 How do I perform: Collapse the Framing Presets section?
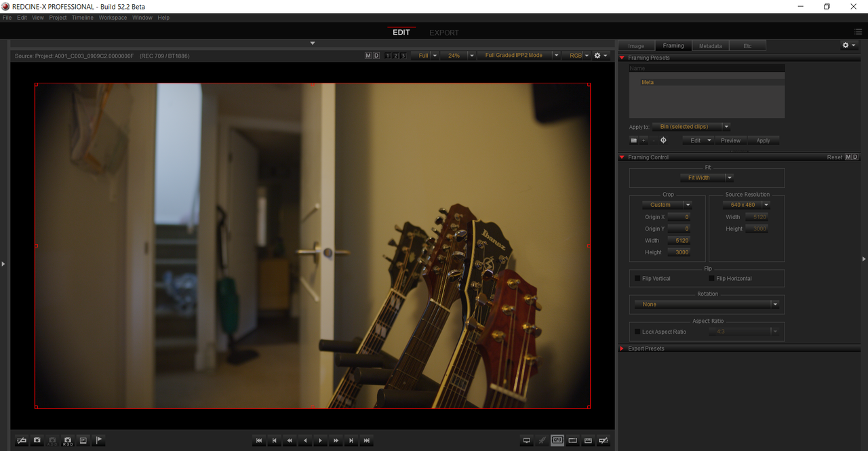click(x=623, y=58)
